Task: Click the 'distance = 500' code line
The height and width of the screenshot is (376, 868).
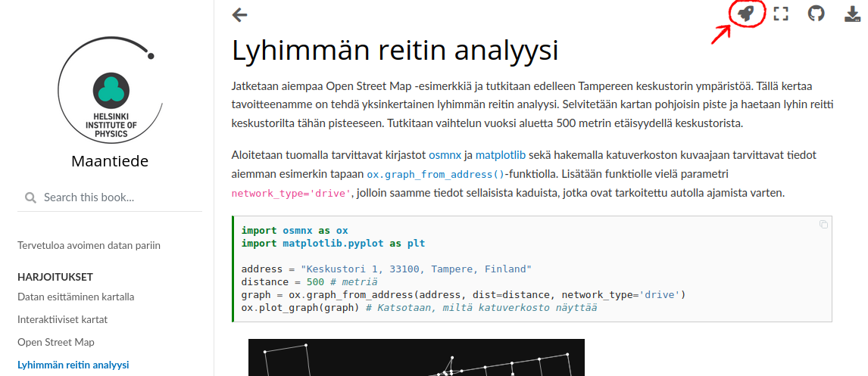Action: (310, 282)
